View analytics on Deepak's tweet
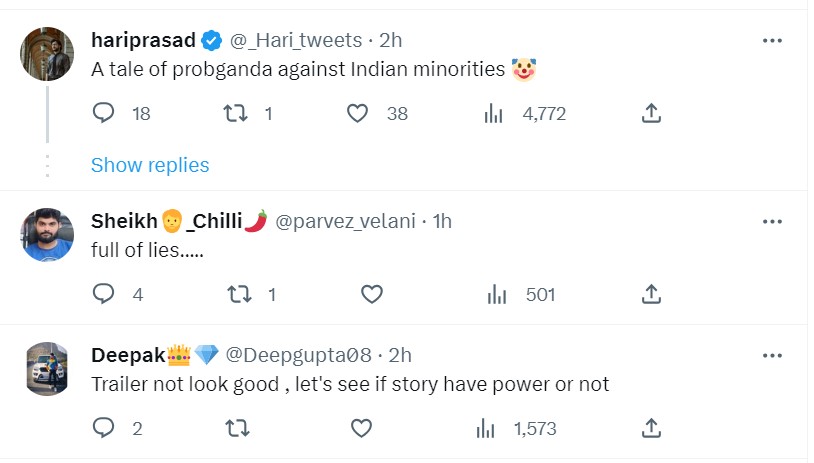Viewport: 814px width, 463px height. (x=486, y=428)
